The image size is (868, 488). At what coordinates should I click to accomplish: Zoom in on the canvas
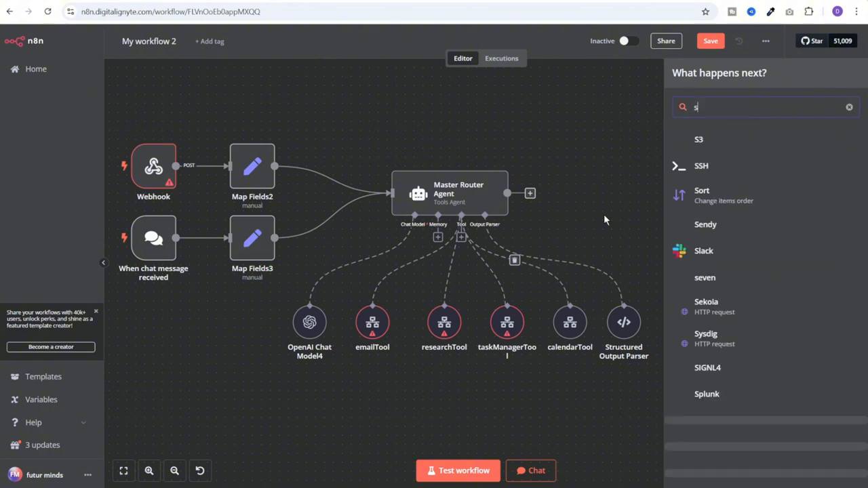click(x=149, y=470)
